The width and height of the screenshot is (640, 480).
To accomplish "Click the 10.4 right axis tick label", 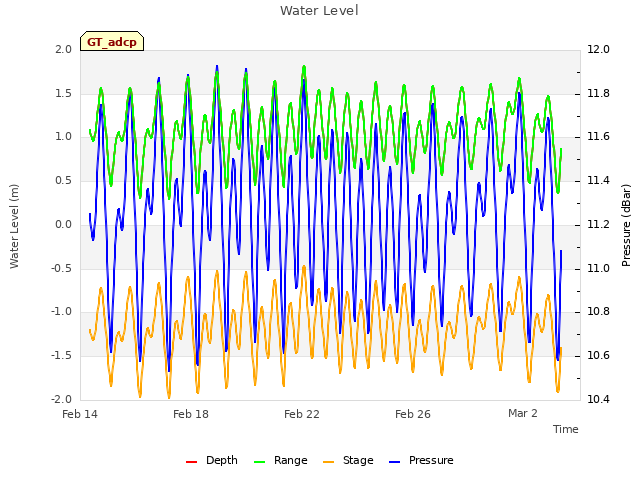I will click(x=598, y=399).
